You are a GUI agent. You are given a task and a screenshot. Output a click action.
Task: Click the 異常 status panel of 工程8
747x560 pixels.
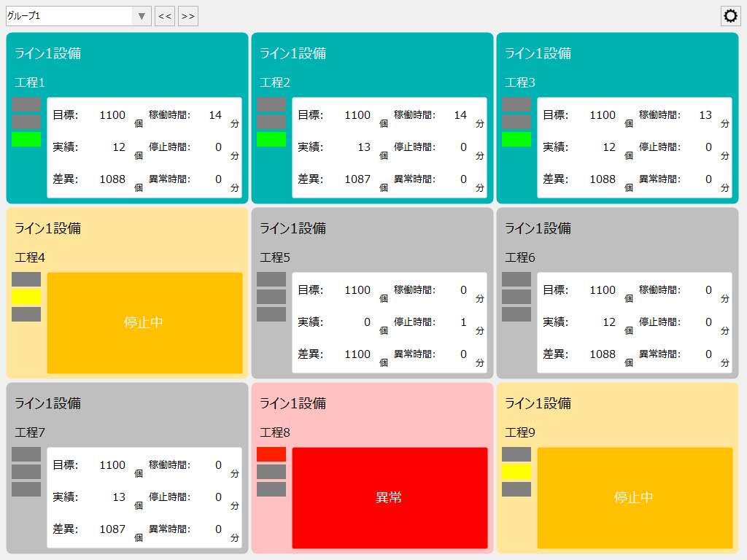tap(389, 497)
